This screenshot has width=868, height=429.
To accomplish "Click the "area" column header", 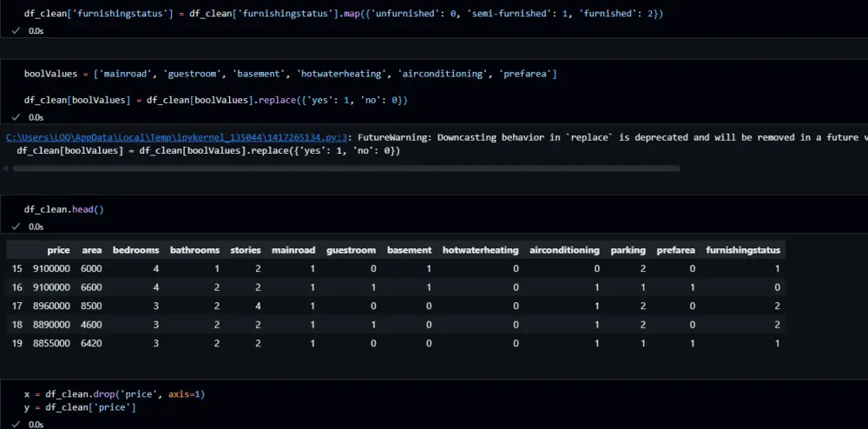I will click(91, 250).
